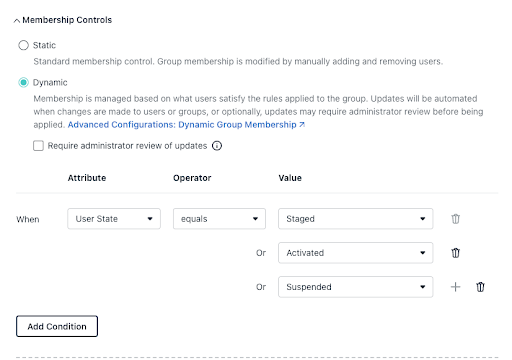Open the Staged value dropdown

coord(356,219)
